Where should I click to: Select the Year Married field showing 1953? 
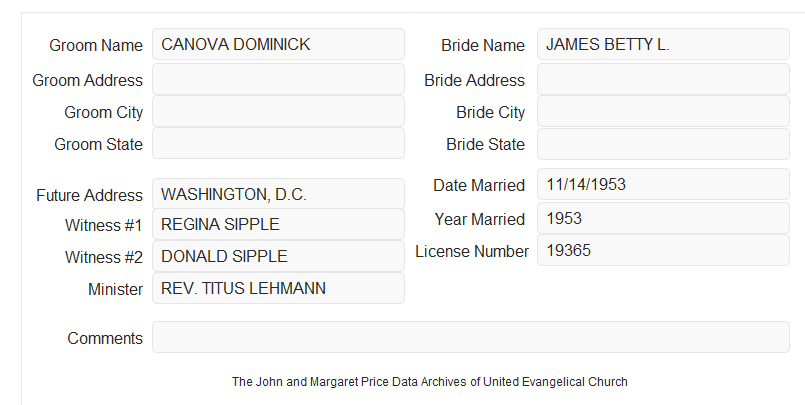[x=663, y=218]
